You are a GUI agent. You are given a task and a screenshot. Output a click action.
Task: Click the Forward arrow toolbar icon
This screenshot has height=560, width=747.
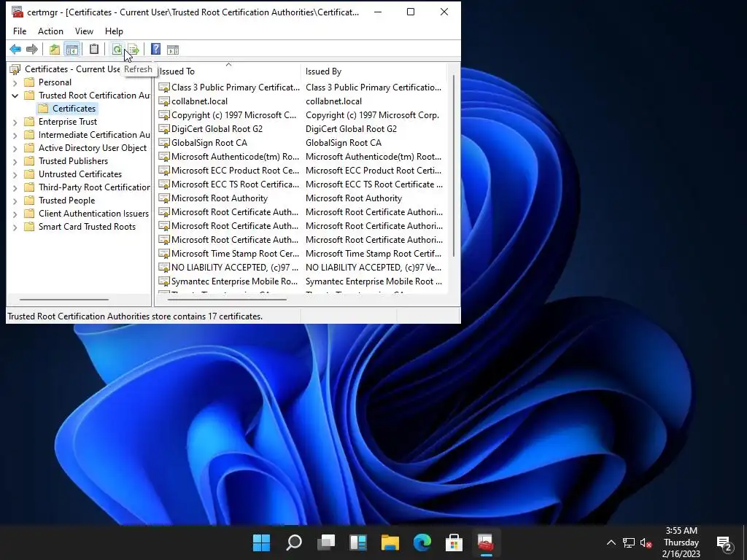click(32, 49)
